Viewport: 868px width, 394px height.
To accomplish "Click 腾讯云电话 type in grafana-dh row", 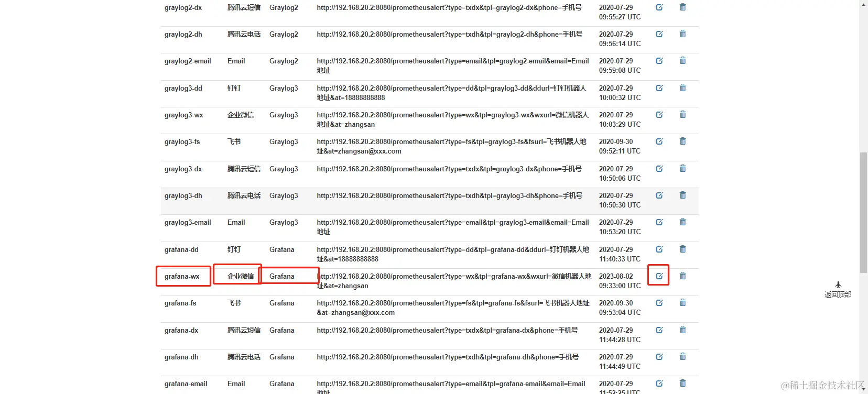I will tap(244, 357).
